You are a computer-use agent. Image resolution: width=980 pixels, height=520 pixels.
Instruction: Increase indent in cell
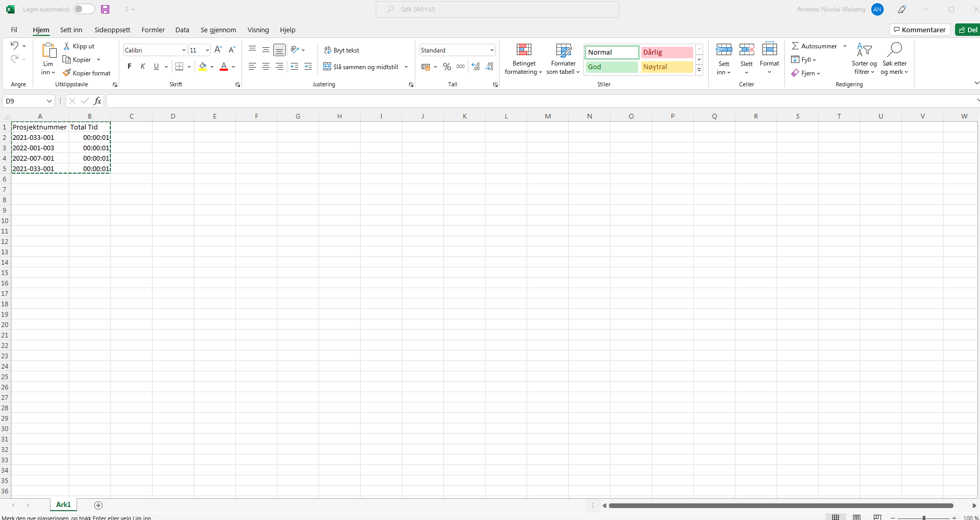tap(308, 67)
